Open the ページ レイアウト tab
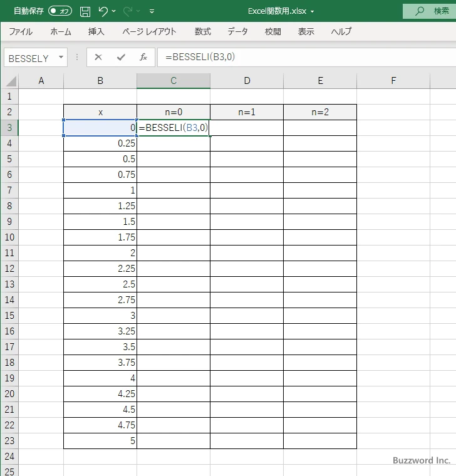 coord(149,31)
